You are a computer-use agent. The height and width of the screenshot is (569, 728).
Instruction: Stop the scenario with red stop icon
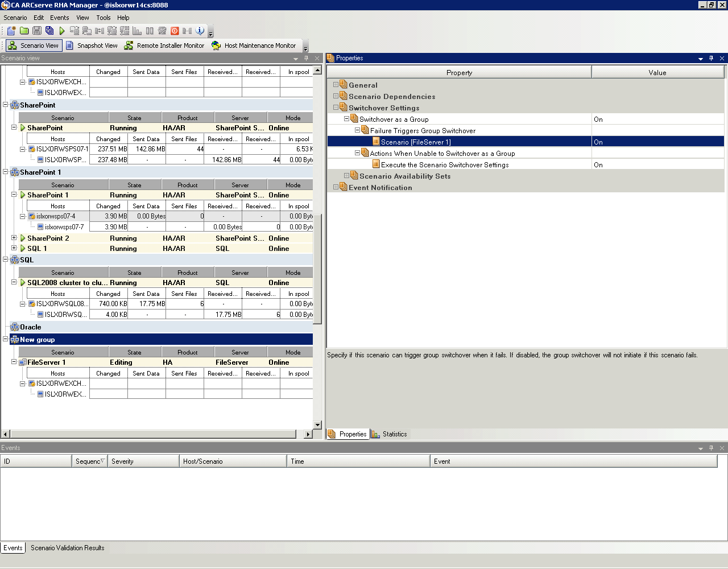pyautogui.click(x=175, y=30)
